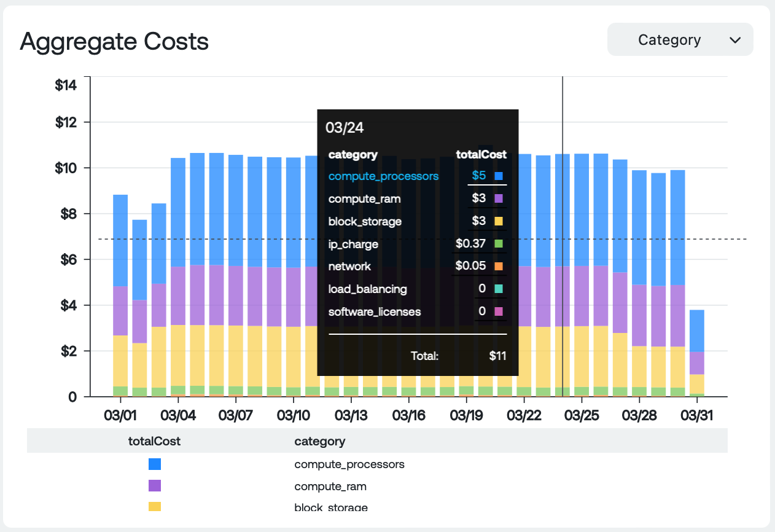Click load_balancing label in the tooltip
Image resolution: width=775 pixels, height=532 pixels.
367,289
